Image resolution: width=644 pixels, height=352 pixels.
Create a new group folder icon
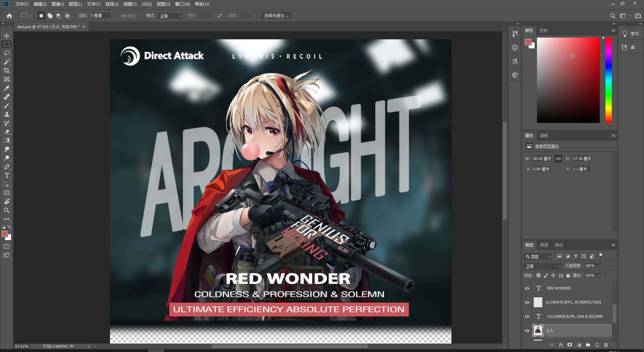click(x=588, y=345)
